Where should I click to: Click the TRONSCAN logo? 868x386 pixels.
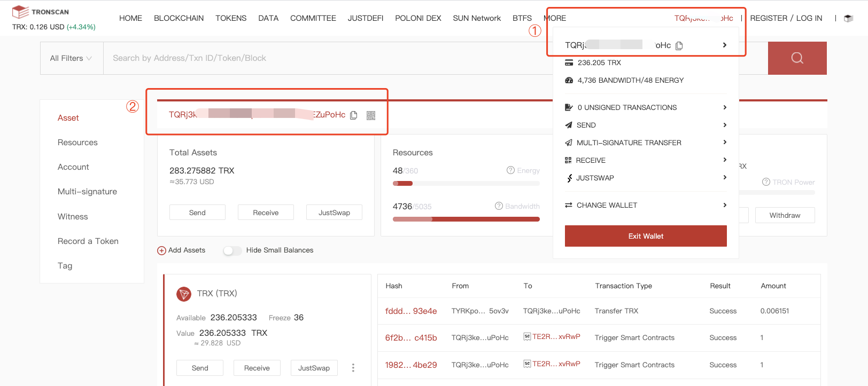(41, 12)
